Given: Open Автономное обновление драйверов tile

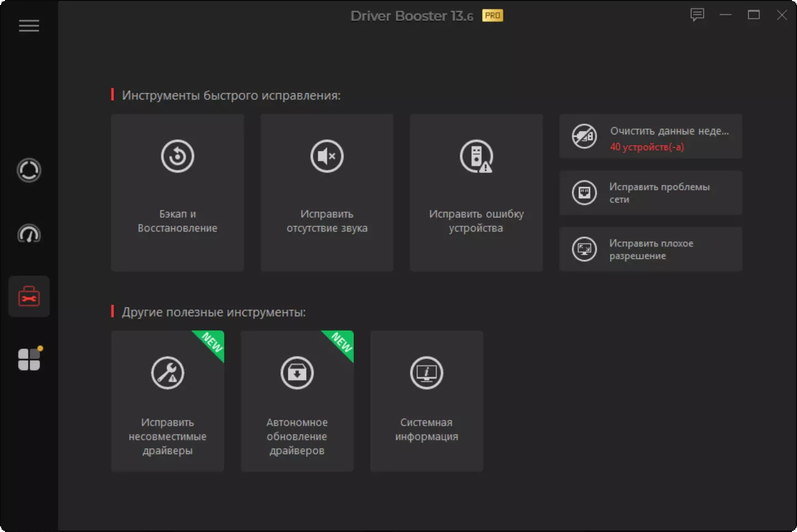Looking at the screenshot, I should pos(297,401).
